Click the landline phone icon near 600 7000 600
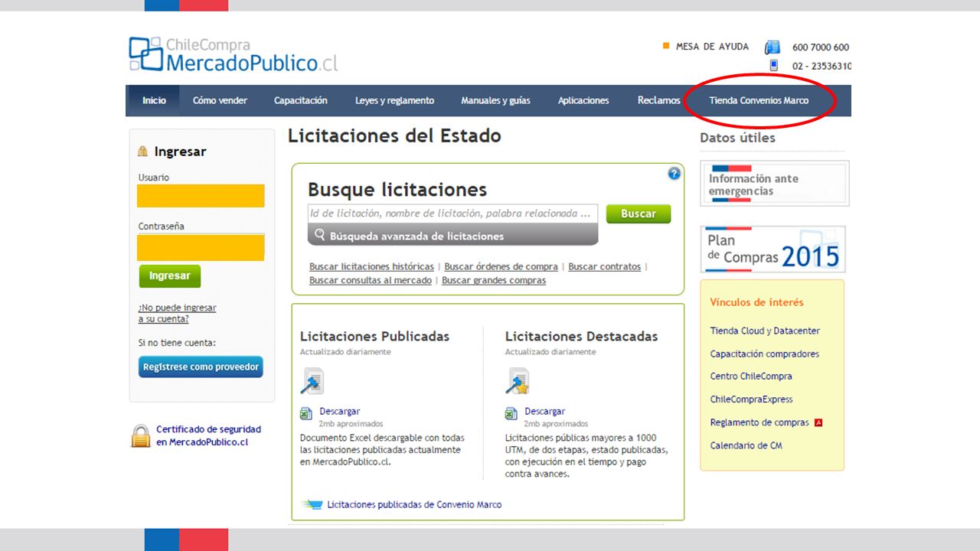This screenshot has height=551, width=980. [x=772, y=47]
